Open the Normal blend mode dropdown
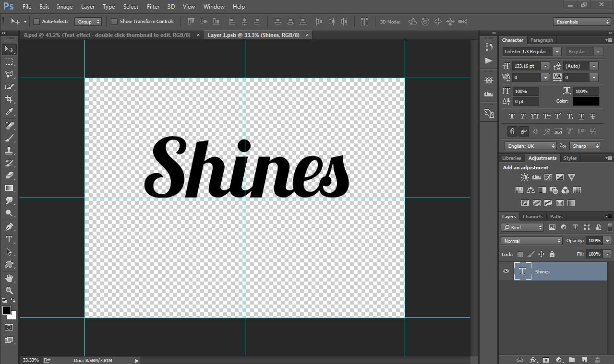Image resolution: width=614 pixels, height=364 pixels. click(x=531, y=240)
